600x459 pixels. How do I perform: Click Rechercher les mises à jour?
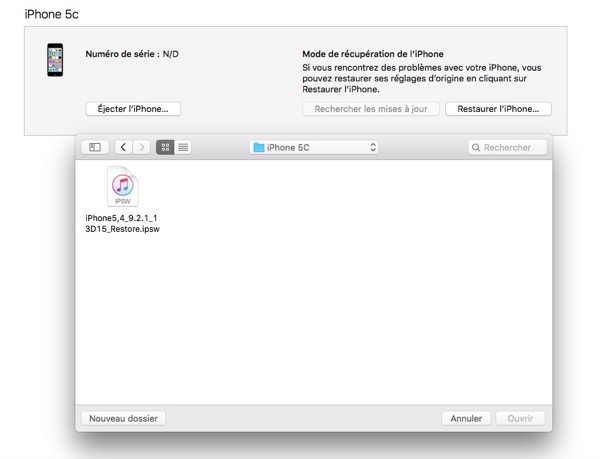click(x=371, y=109)
